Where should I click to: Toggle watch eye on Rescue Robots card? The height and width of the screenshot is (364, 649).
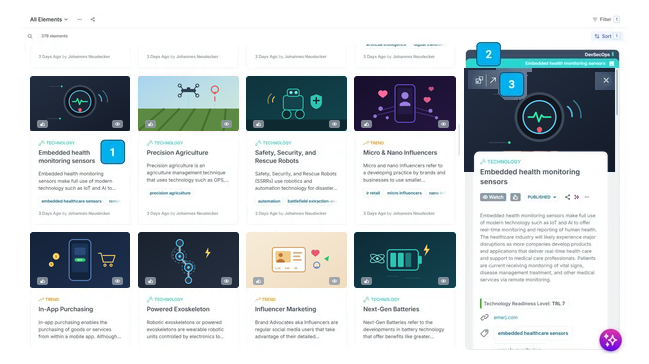click(x=334, y=124)
